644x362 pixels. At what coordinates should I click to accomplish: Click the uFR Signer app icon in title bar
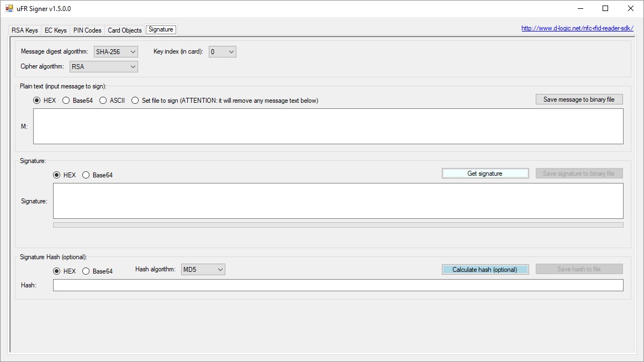[9, 8]
